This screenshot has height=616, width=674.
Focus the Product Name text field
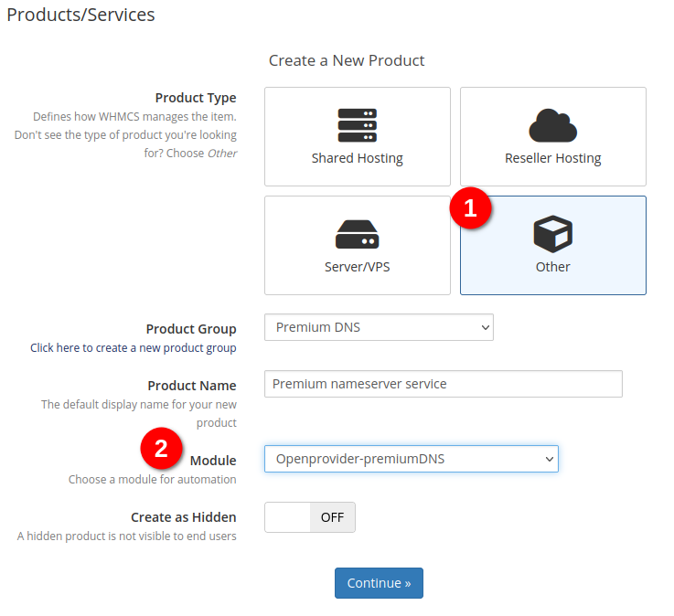(x=443, y=384)
